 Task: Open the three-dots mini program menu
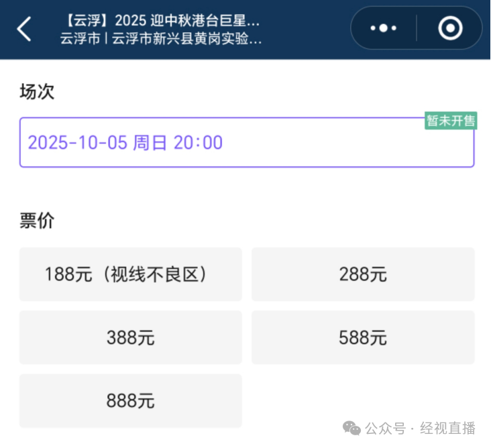pos(384,28)
